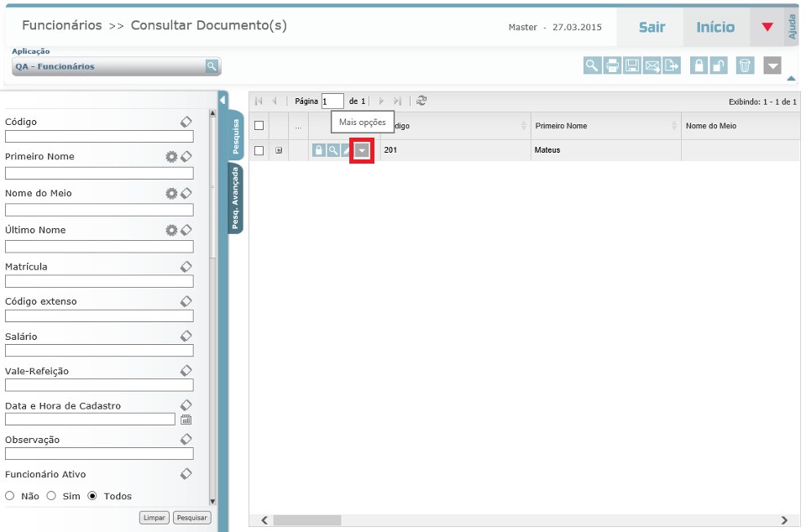Click the trash delete icon in toolbar
This screenshot has width=806, height=532.
(745, 65)
